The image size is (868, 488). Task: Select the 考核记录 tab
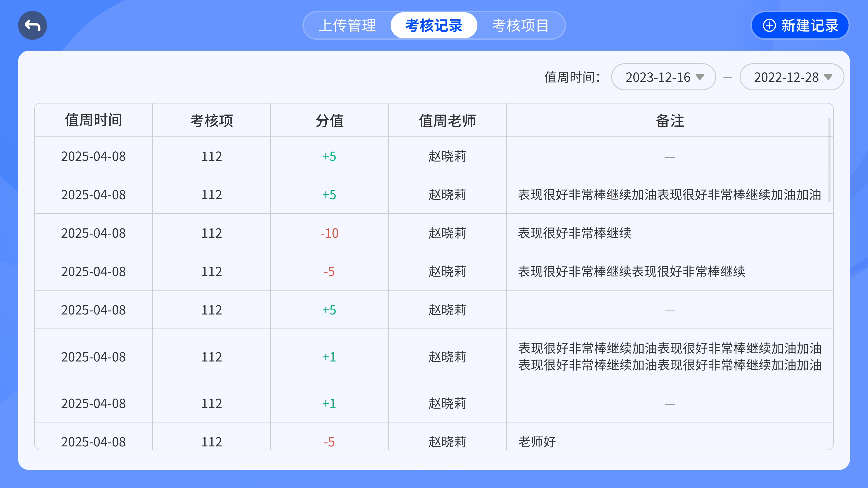click(434, 26)
